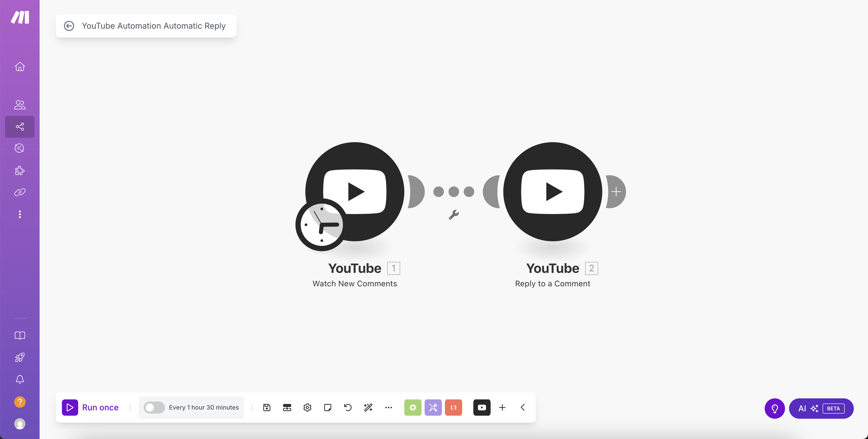Open Scenarios share-nodes sidebar icon

pos(20,127)
